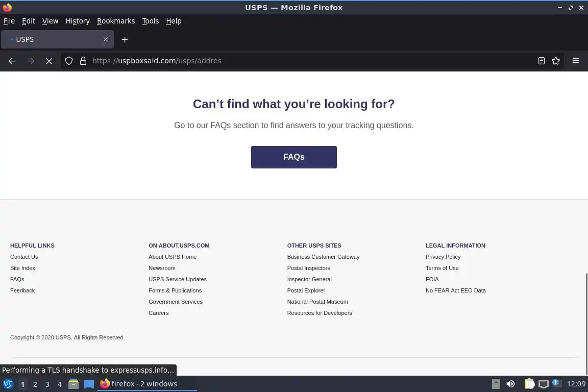
Task: Bookmark this page with the star
Action: point(556,61)
